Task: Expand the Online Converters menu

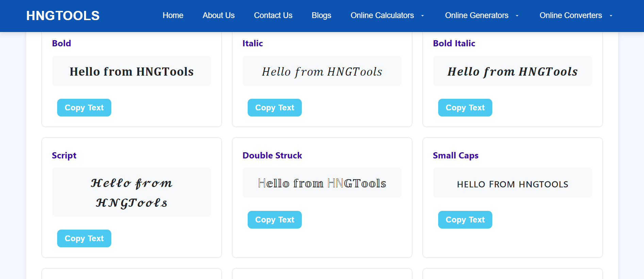Action: [571, 15]
